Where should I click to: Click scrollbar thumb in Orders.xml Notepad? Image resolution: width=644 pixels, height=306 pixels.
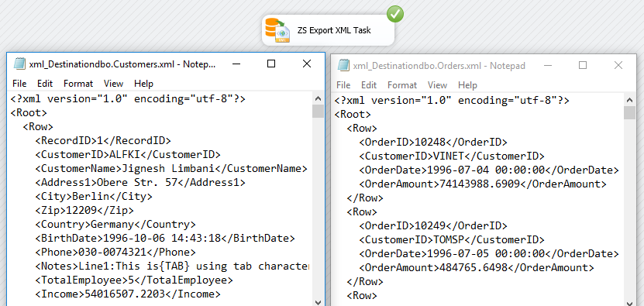point(629,113)
